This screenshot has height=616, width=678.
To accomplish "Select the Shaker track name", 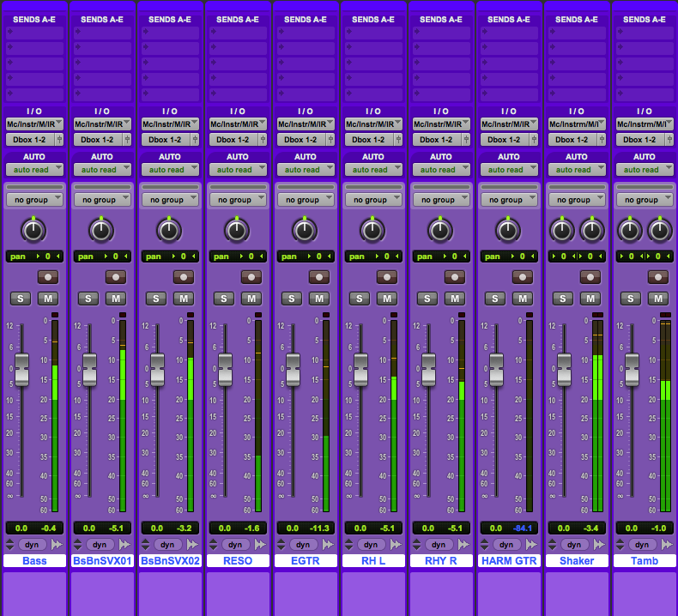I will coord(577,561).
